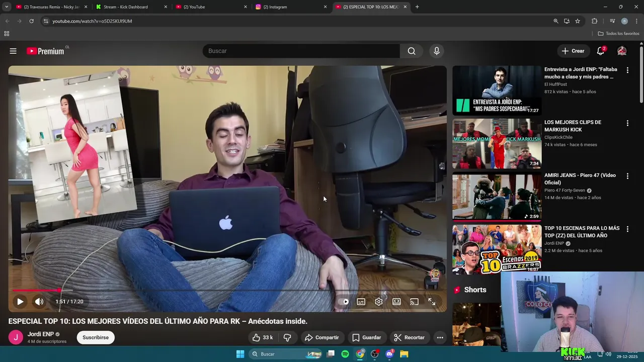Switch to theater mode in the player

[x=396, y=302]
